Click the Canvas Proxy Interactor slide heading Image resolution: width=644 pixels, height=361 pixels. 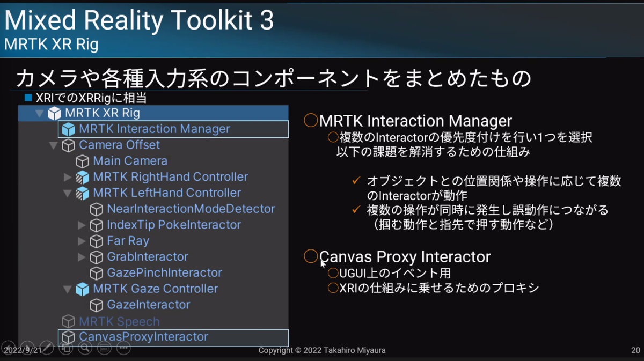[x=405, y=257]
